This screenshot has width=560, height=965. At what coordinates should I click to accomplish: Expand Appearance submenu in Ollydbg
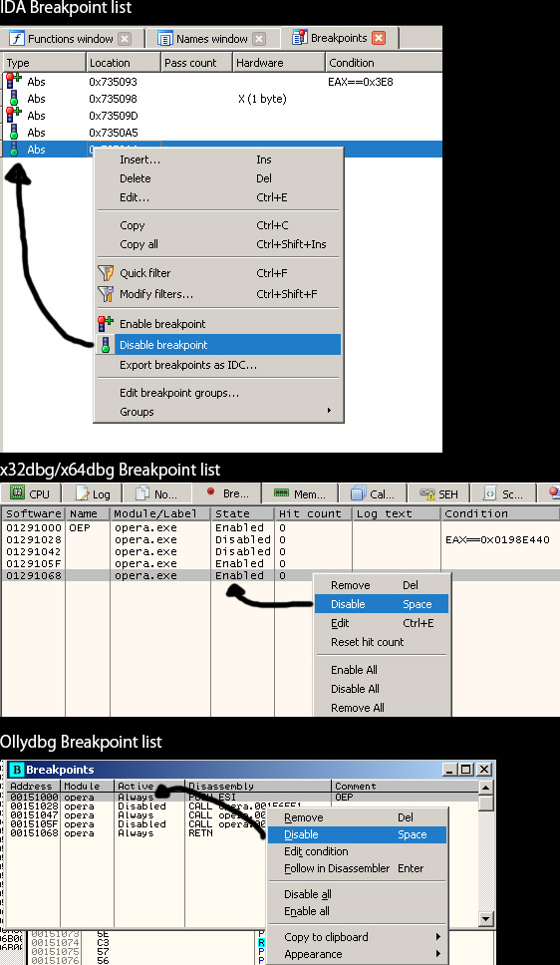(x=357, y=954)
